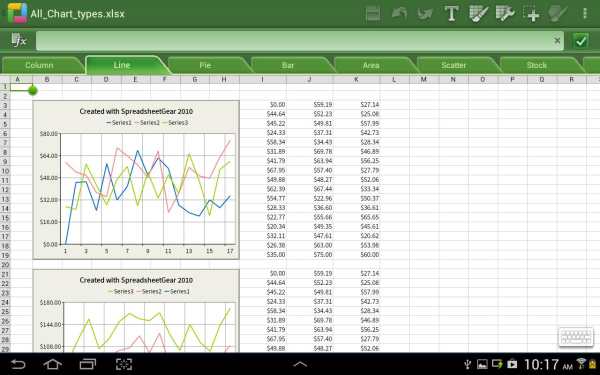This screenshot has width=600, height=375.
Task: Select column header A
Action: [x=18, y=80]
